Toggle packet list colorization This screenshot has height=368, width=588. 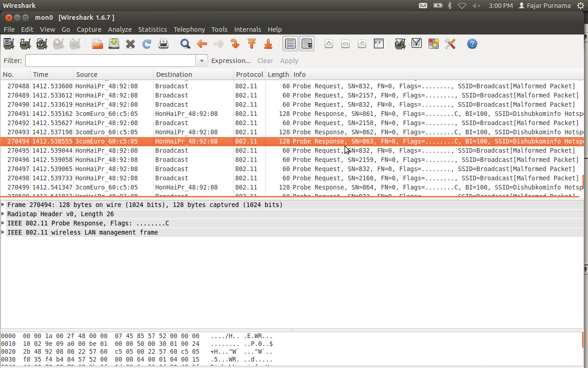(290, 44)
